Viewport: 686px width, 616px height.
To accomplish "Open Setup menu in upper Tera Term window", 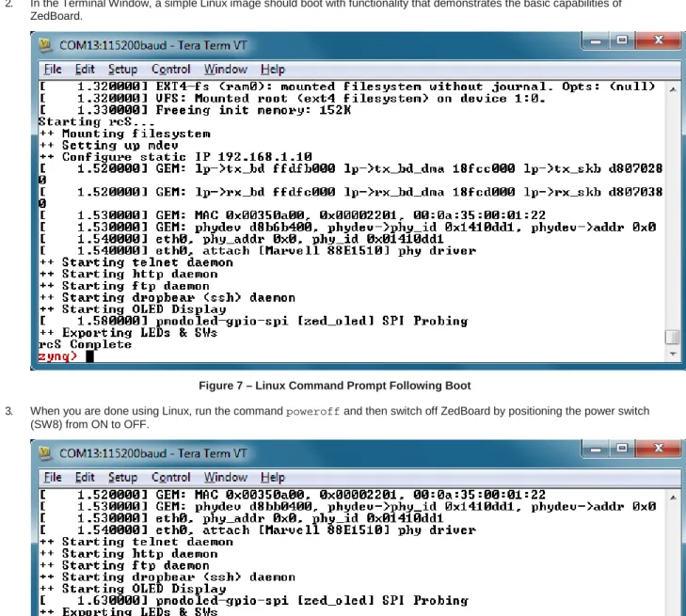I will pos(122,69).
